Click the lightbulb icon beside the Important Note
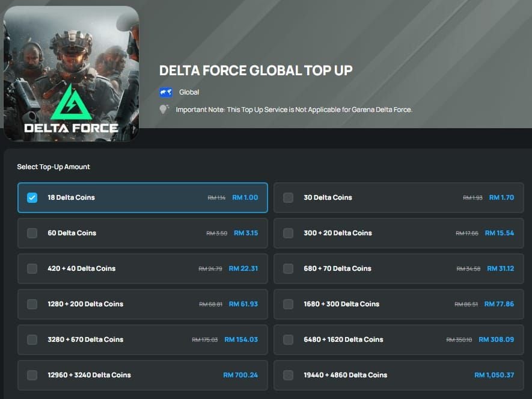 (164, 110)
